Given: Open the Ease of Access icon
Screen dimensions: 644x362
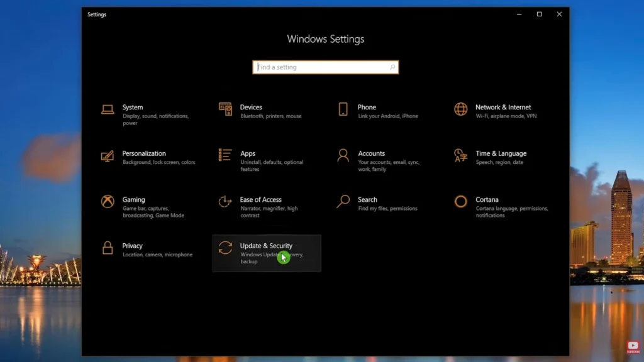Looking at the screenshot, I should click(225, 202).
